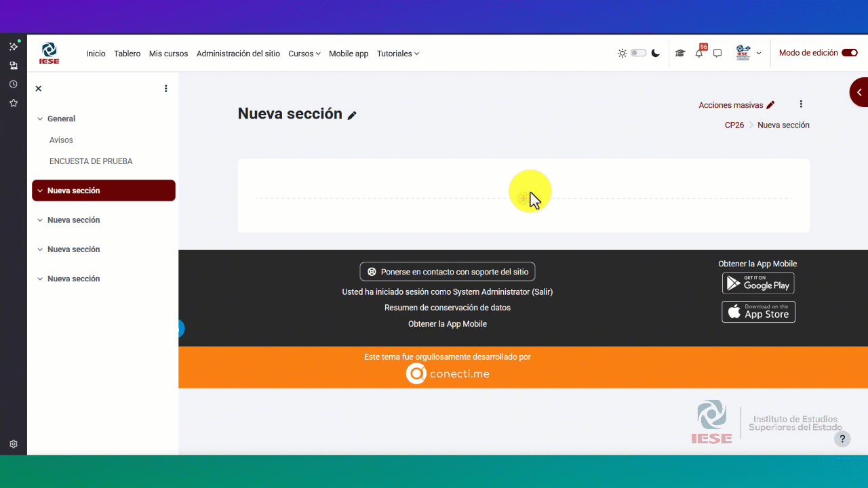The width and height of the screenshot is (868, 488).
Task: Open the gear settings icon at sidebar bottom
Action: [13, 444]
